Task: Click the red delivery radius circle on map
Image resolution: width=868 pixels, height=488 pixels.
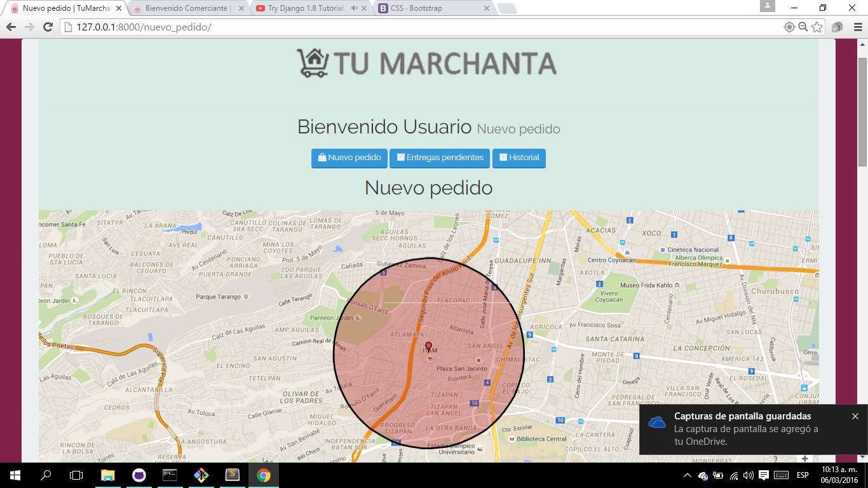Action: pyautogui.click(x=429, y=353)
